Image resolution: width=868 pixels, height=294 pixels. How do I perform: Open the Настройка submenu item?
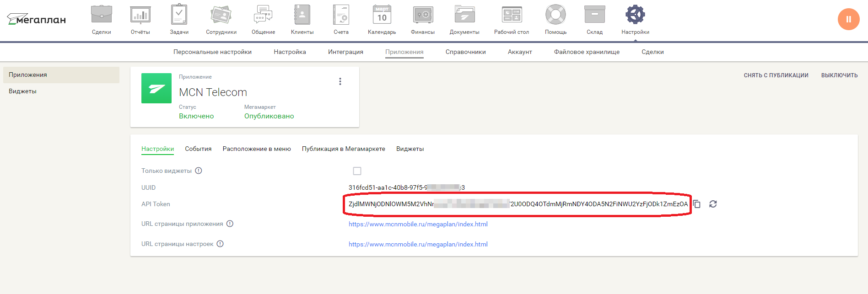[290, 52]
